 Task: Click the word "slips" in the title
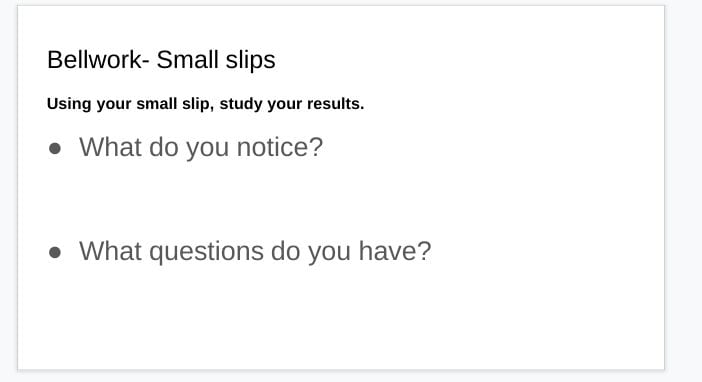click(250, 60)
